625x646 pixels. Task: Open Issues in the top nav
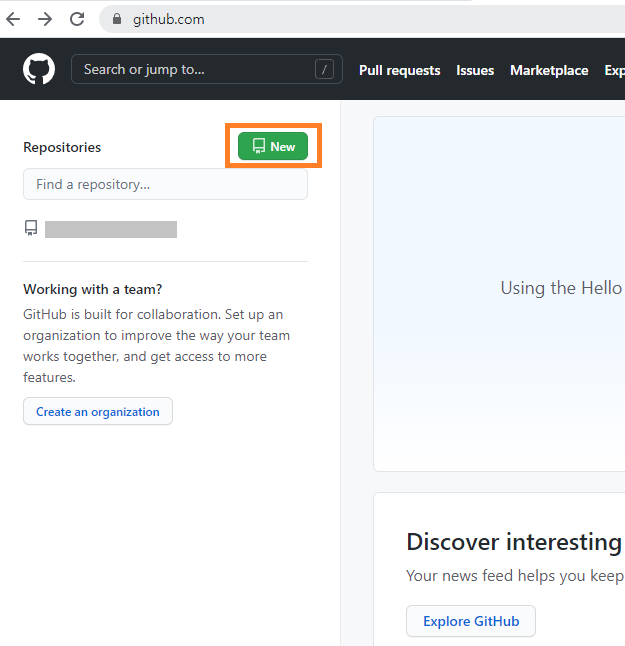475,70
